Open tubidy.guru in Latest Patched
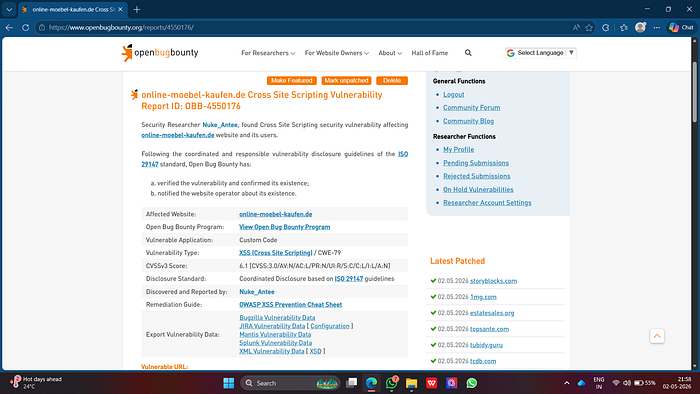Image resolution: width=700 pixels, height=394 pixels. pyautogui.click(x=486, y=345)
